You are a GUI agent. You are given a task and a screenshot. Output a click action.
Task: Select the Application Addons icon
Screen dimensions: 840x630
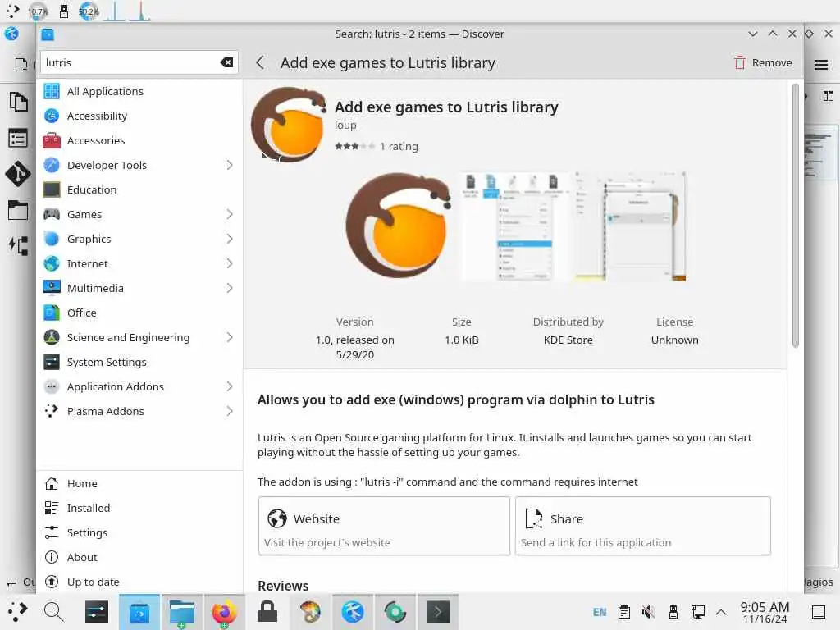tap(52, 387)
